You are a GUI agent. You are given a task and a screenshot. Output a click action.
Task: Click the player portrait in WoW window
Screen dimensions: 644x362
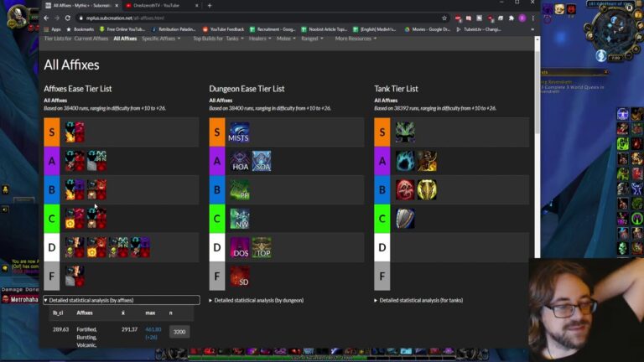pos(18,16)
